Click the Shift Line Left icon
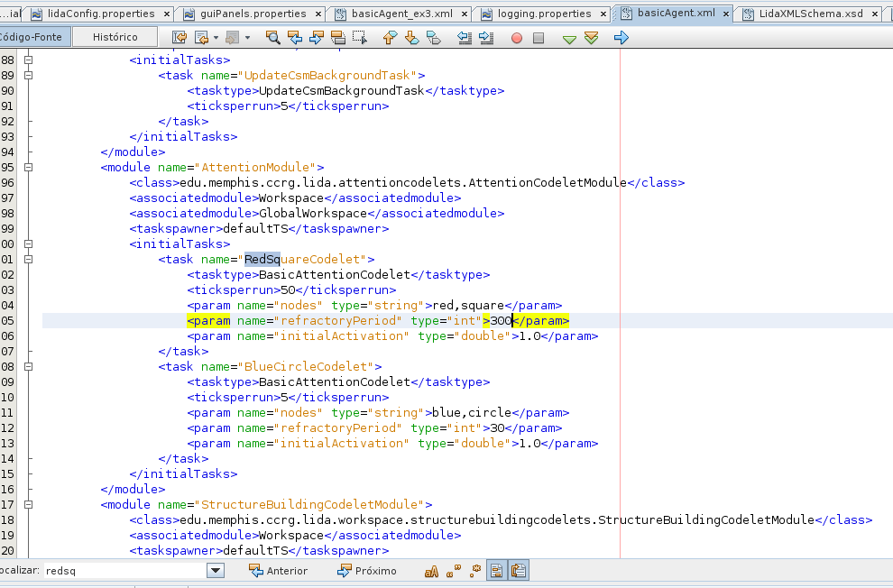 (465, 38)
